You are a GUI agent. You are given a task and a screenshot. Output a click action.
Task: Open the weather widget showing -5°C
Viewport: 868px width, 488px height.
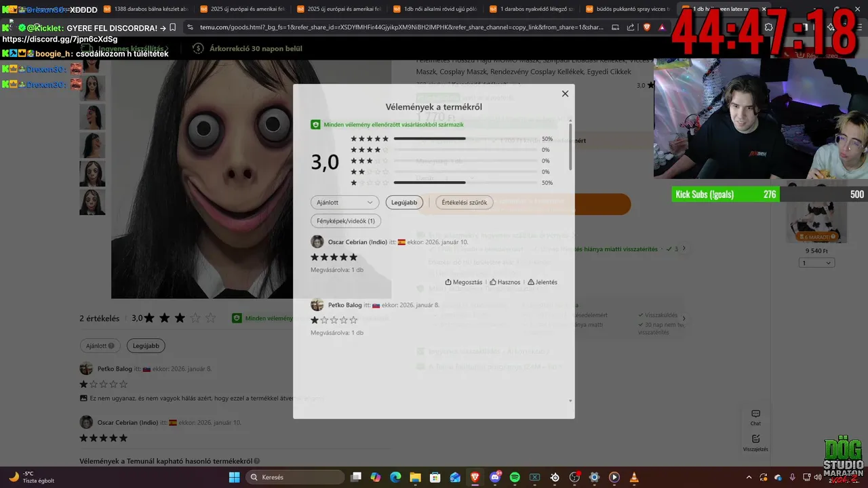30,477
